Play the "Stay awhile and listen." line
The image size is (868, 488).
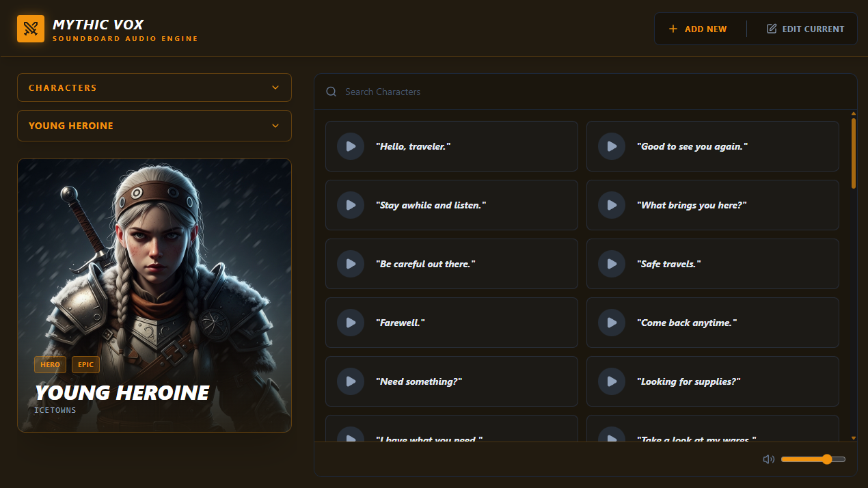[x=351, y=205]
